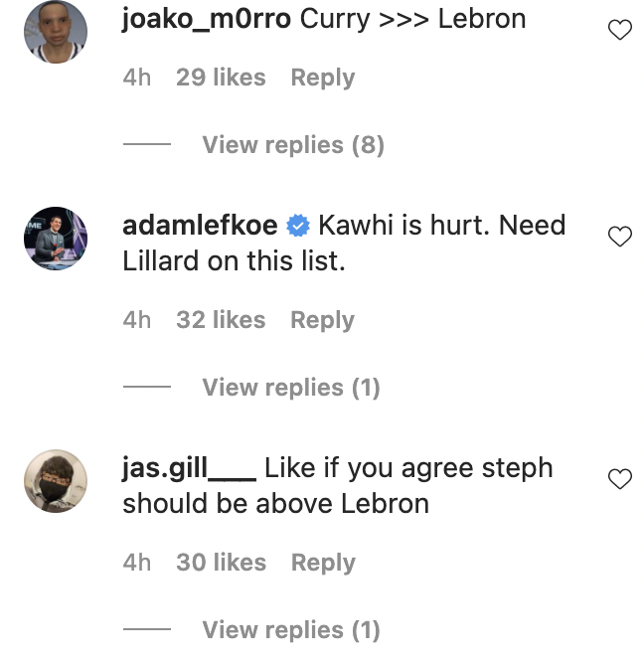Viewport: 644px width, 664px height.
Task: Expand the 1 reply under adamlefkoe's comment
Action: (x=290, y=387)
